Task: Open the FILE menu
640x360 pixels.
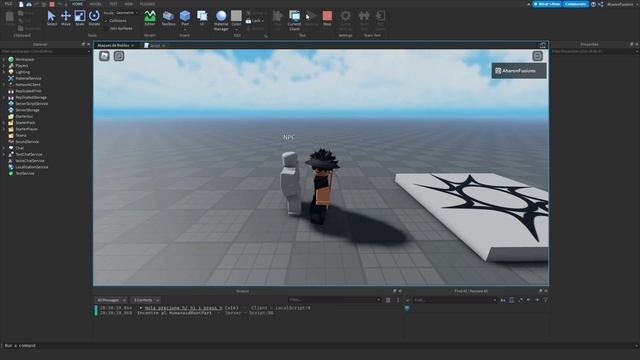Action: click(x=8, y=4)
